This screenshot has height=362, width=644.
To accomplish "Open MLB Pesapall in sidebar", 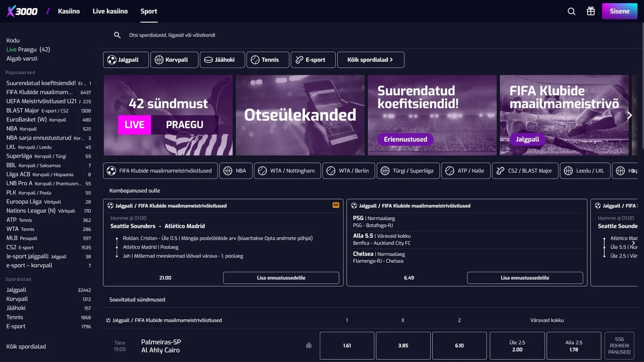I will pyautogui.click(x=49, y=238).
